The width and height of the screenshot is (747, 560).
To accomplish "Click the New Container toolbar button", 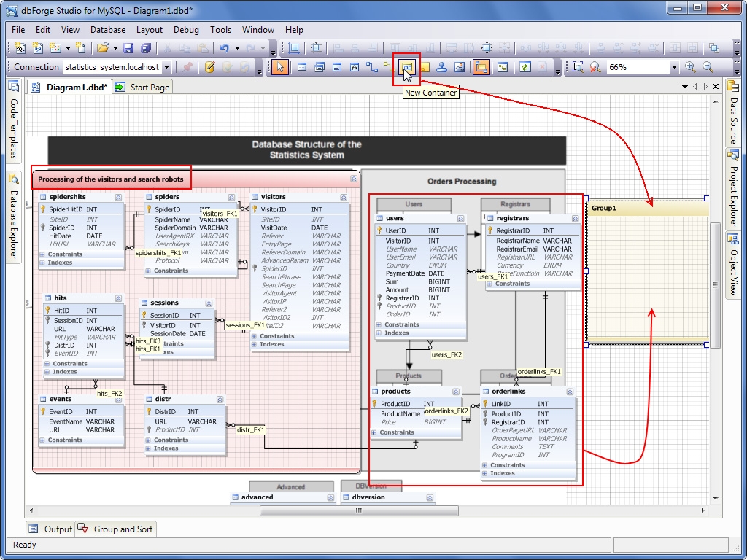I will [x=407, y=67].
